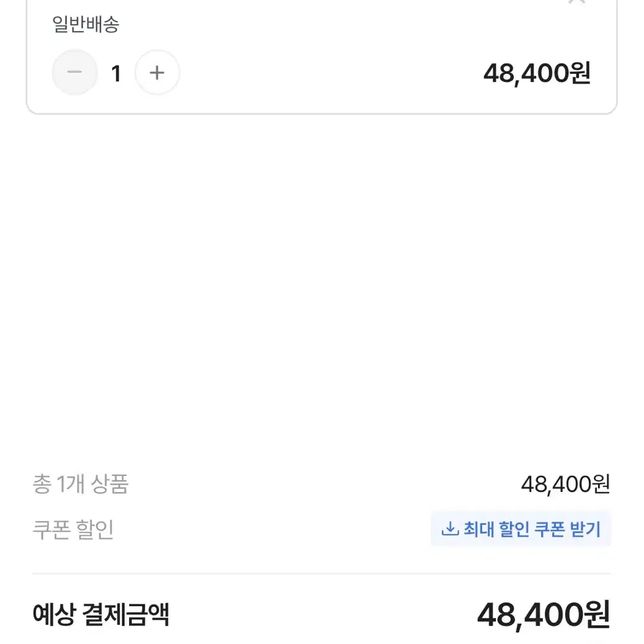Tap the '쿠폰 받기' text in blue button
The image size is (644, 644).
[568, 529]
